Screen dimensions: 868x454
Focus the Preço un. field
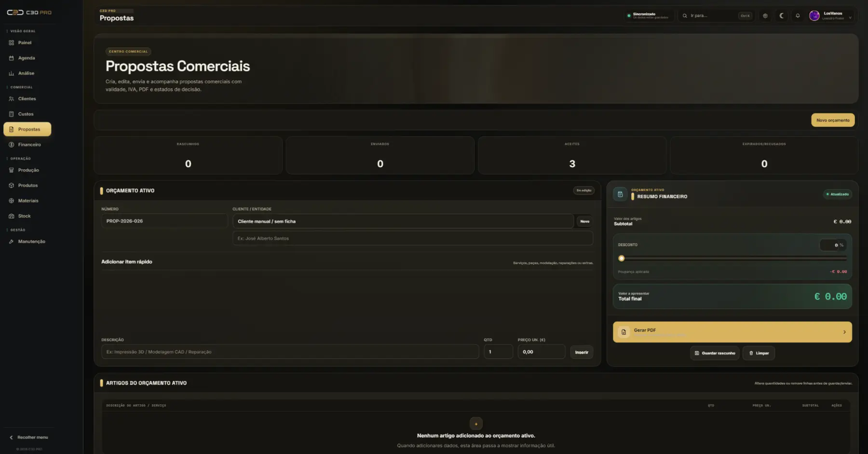[x=541, y=352]
